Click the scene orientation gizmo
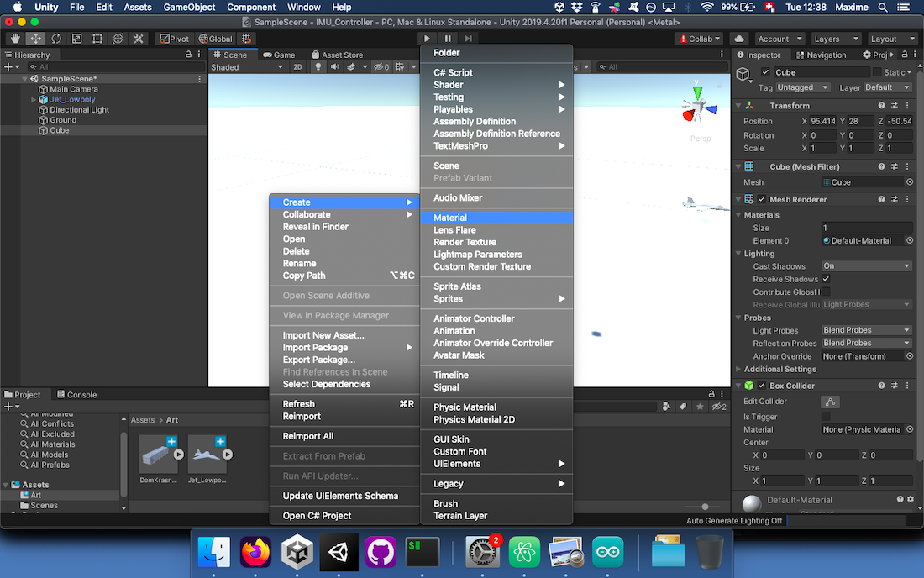The image size is (924, 578). [699, 107]
